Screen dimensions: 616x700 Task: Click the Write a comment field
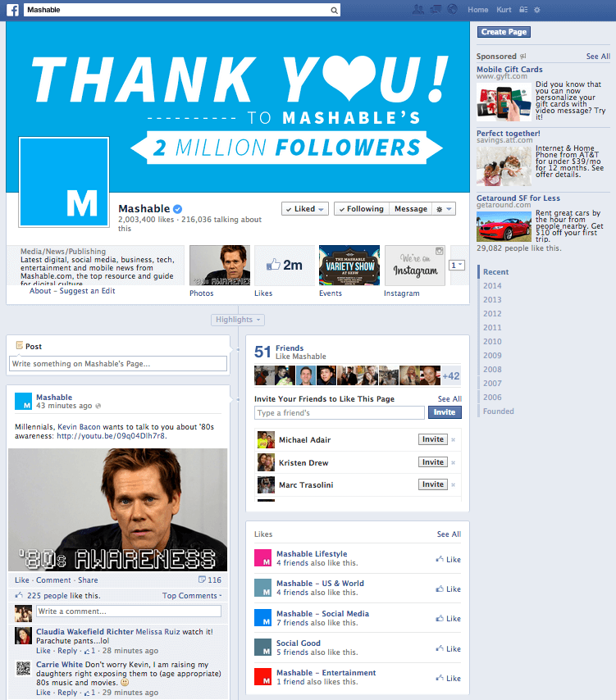pos(129,611)
